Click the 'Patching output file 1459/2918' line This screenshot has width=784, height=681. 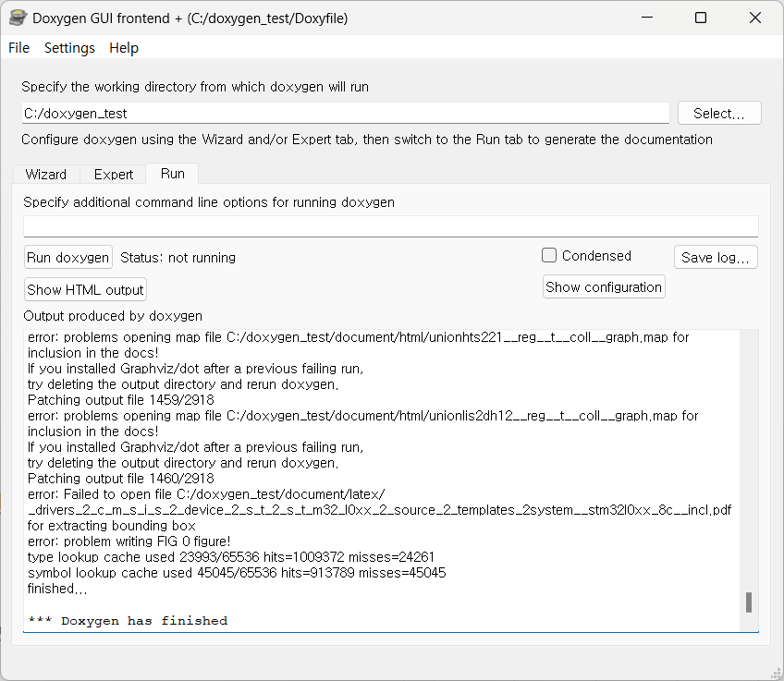(120, 400)
